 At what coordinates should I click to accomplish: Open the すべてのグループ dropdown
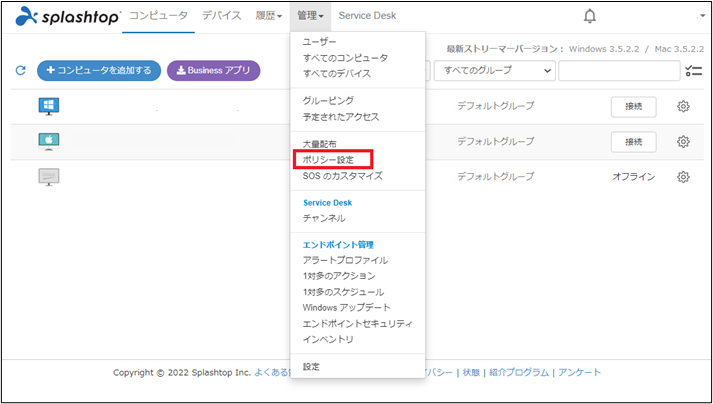[495, 71]
